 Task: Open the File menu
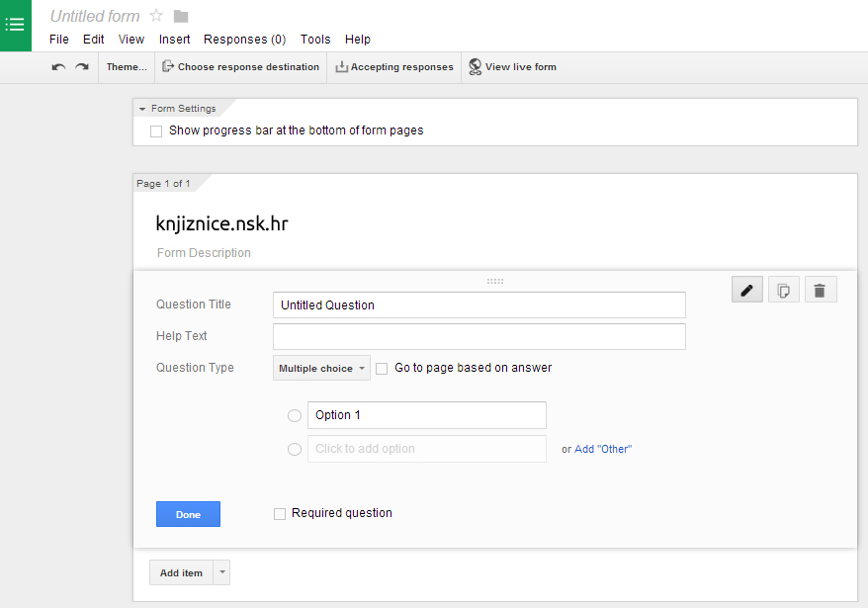point(58,40)
